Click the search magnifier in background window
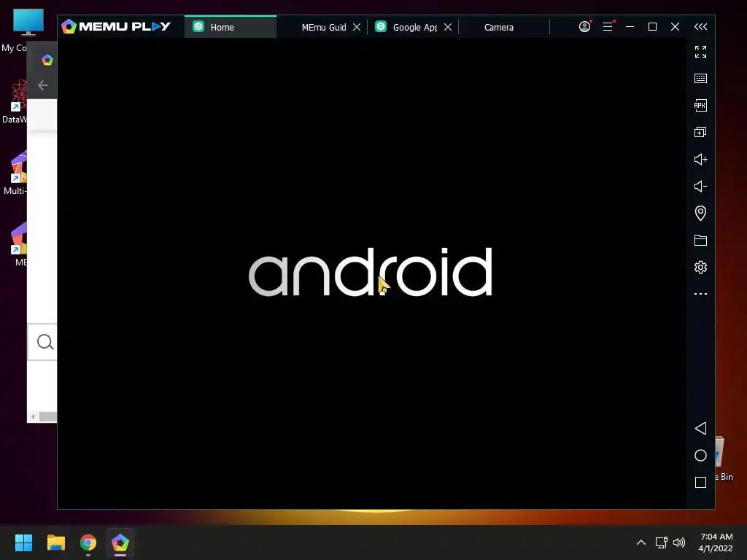 point(44,342)
